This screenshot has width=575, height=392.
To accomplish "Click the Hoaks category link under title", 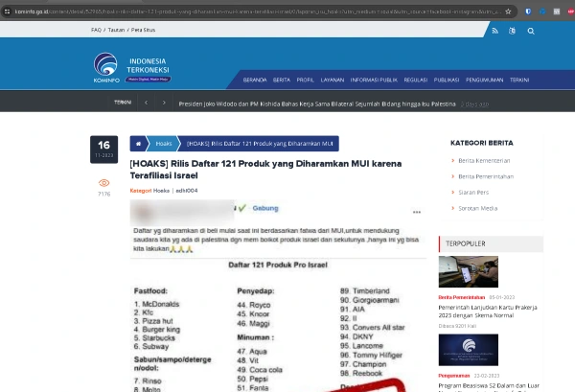I will pyautogui.click(x=161, y=191).
